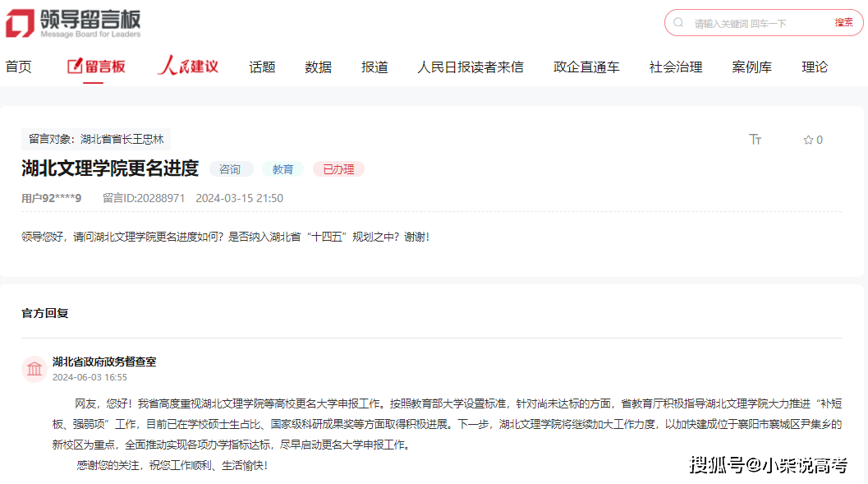
Task: Navigate to 政企直通车
Action: (x=586, y=67)
